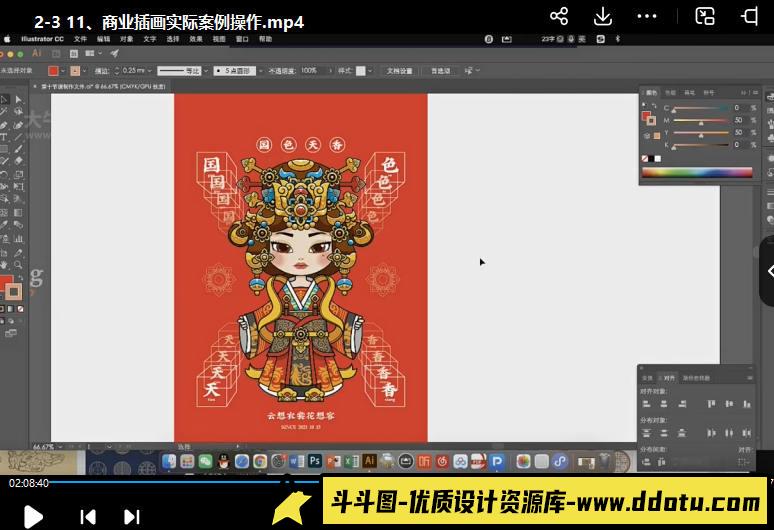
Task: Click the share icon in video player
Action: (x=559, y=16)
